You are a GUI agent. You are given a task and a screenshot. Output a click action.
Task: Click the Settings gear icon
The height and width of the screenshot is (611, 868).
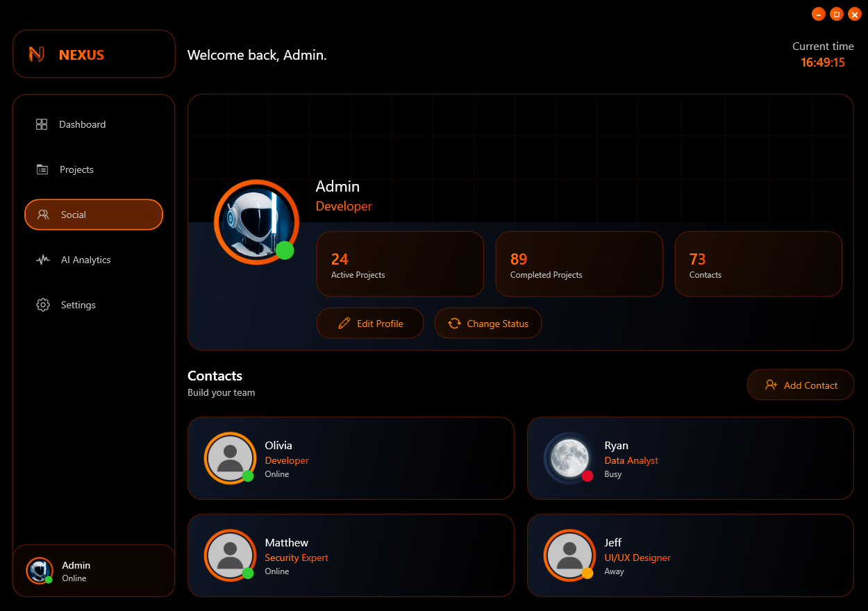pos(43,305)
